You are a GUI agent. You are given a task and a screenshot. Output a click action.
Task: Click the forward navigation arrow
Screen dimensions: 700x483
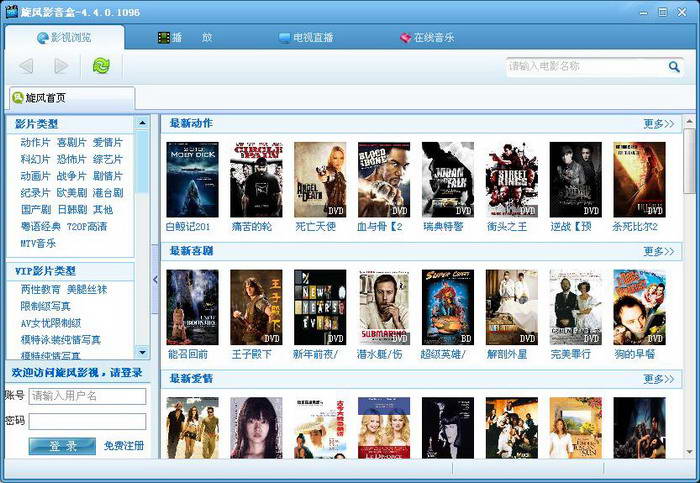tap(61, 67)
